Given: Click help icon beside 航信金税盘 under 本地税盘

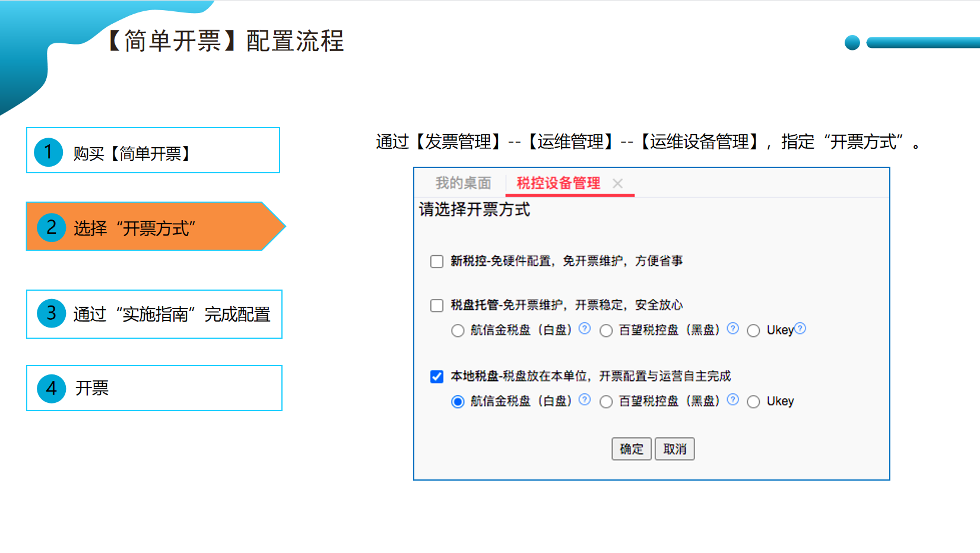Looking at the screenshot, I should click(x=585, y=399).
